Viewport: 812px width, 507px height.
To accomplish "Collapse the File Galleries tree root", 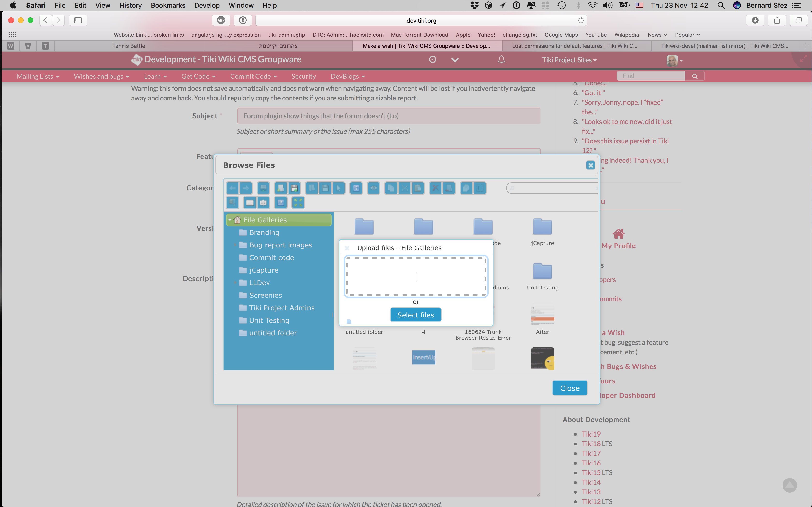I will (230, 220).
